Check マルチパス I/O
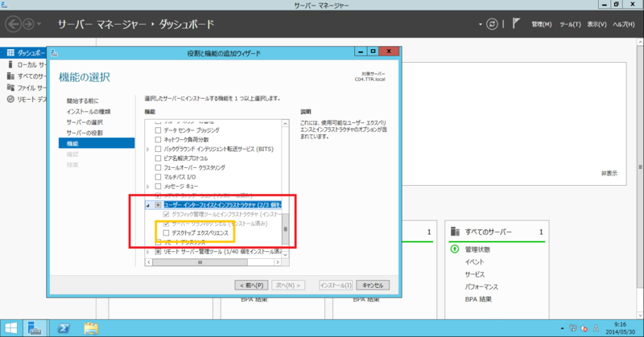 pyautogui.click(x=158, y=177)
